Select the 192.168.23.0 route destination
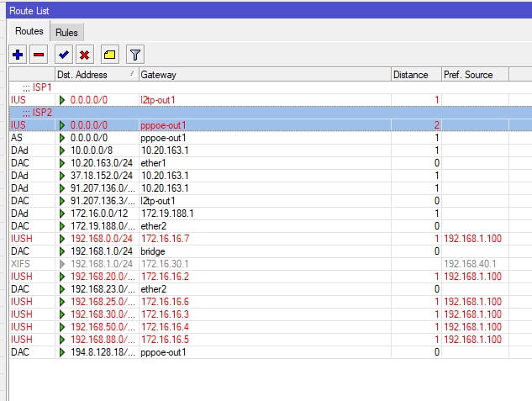 (x=103, y=289)
